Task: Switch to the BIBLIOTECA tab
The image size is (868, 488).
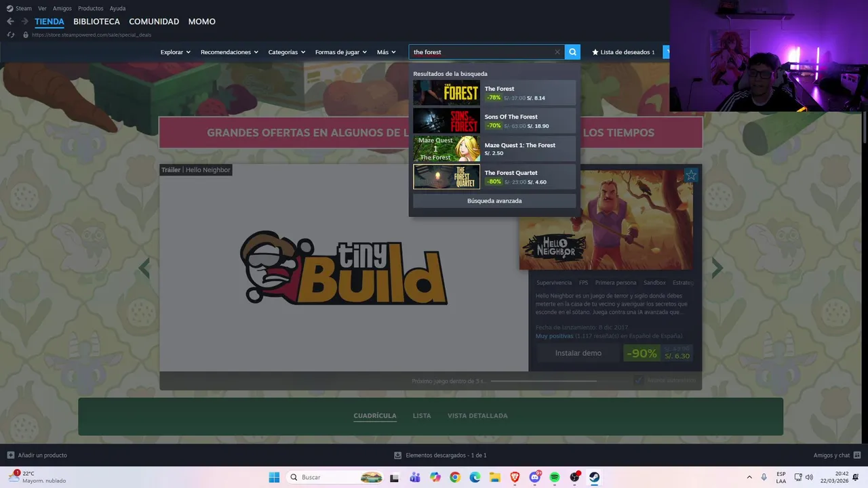Action: (x=96, y=22)
